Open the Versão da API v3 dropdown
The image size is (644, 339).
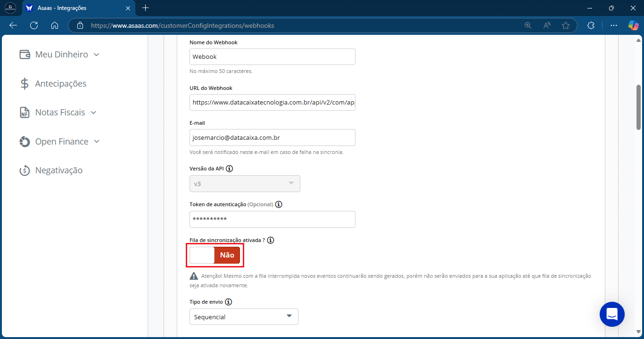pyautogui.click(x=245, y=184)
